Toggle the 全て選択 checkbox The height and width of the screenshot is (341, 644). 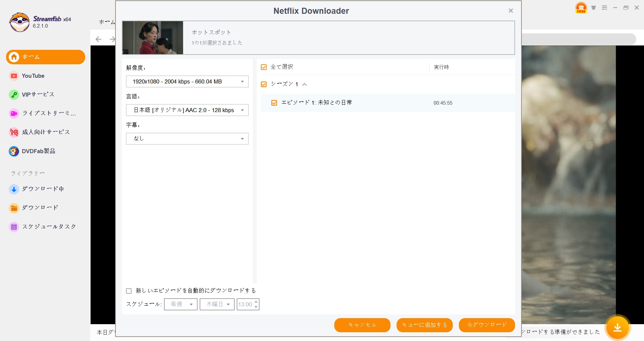[x=264, y=67]
